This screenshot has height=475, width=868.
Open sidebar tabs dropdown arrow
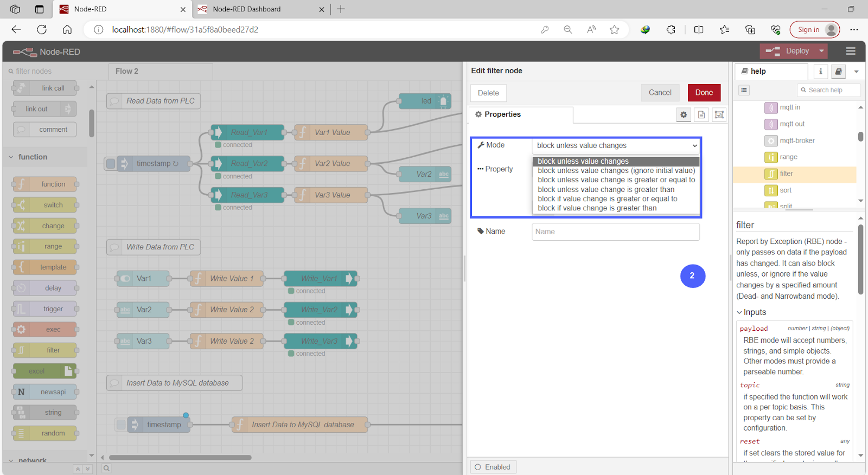coord(856,72)
